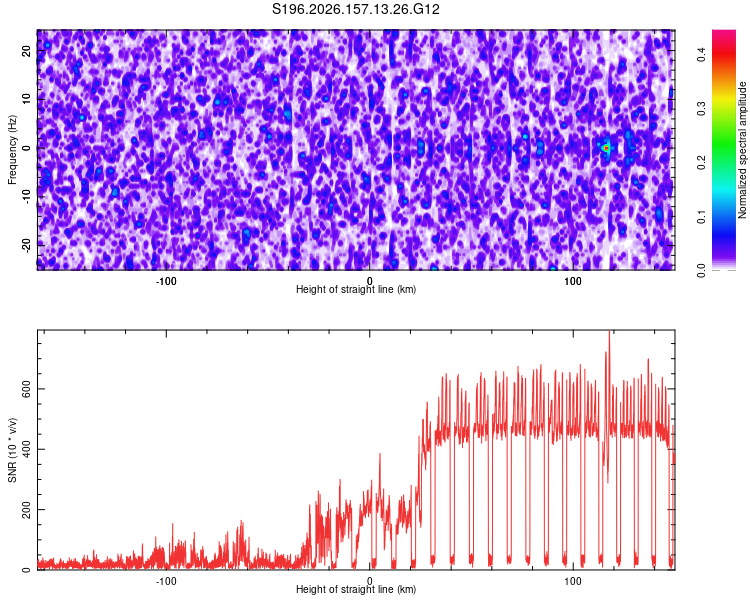This screenshot has height=600, width=750.
Task: Click the red peak spot in the spectrogram
Action: click(606, 148)
